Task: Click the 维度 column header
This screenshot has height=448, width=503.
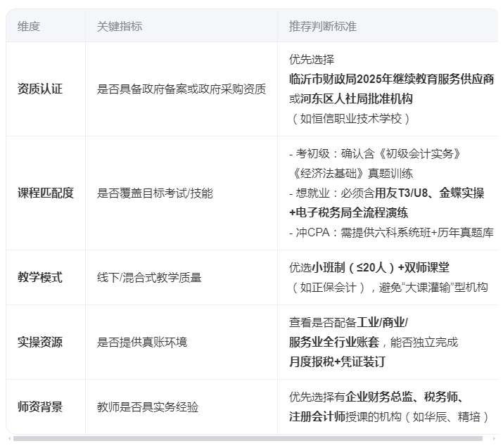Action: pos(29,26)
